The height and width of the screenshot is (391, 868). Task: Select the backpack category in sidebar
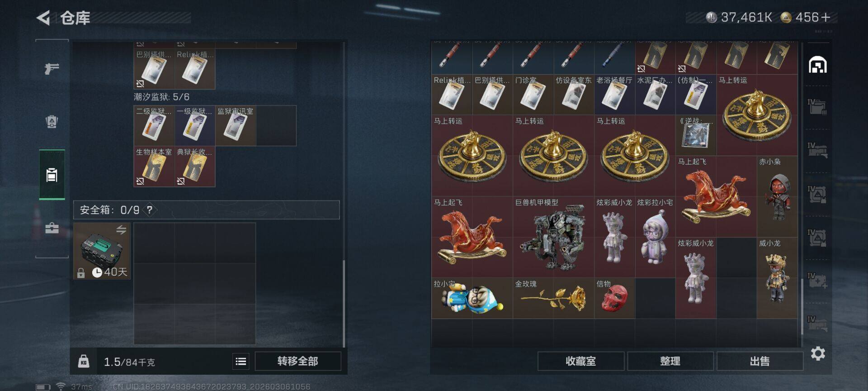point(52,174)
